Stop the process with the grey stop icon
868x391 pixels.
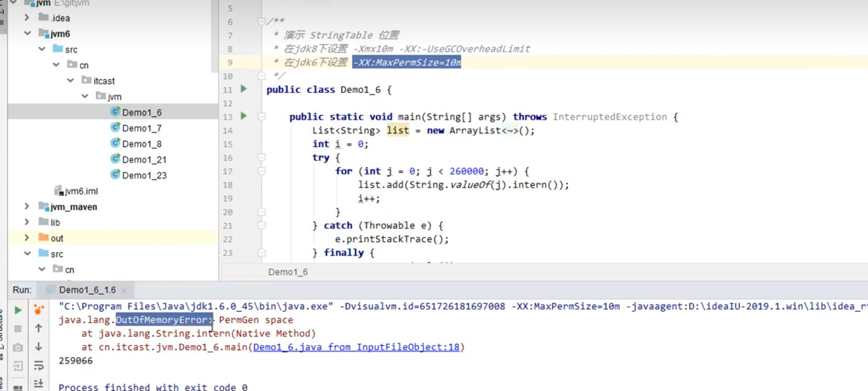pos(18,329)
